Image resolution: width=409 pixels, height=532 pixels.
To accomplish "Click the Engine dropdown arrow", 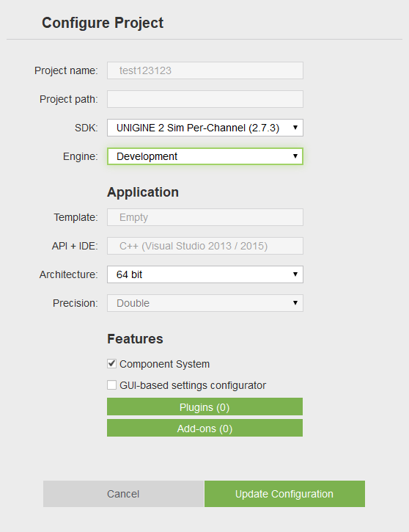I will 295,156.
